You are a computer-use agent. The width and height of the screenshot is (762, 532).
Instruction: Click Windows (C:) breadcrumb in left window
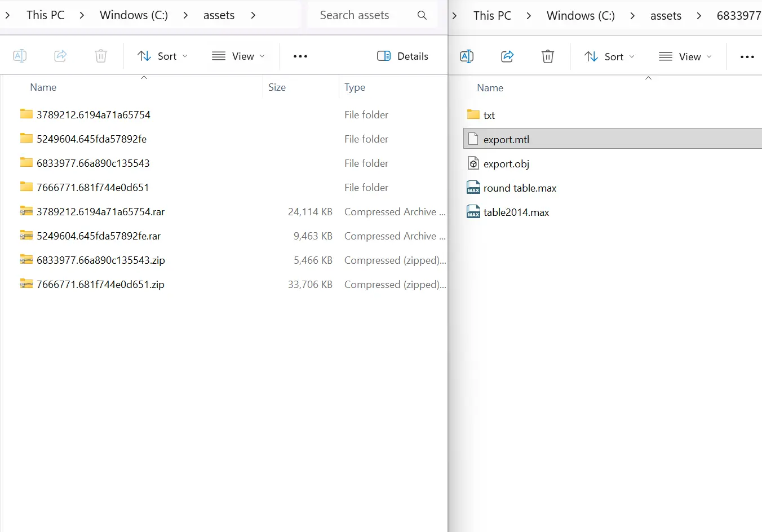click(134, 15)
